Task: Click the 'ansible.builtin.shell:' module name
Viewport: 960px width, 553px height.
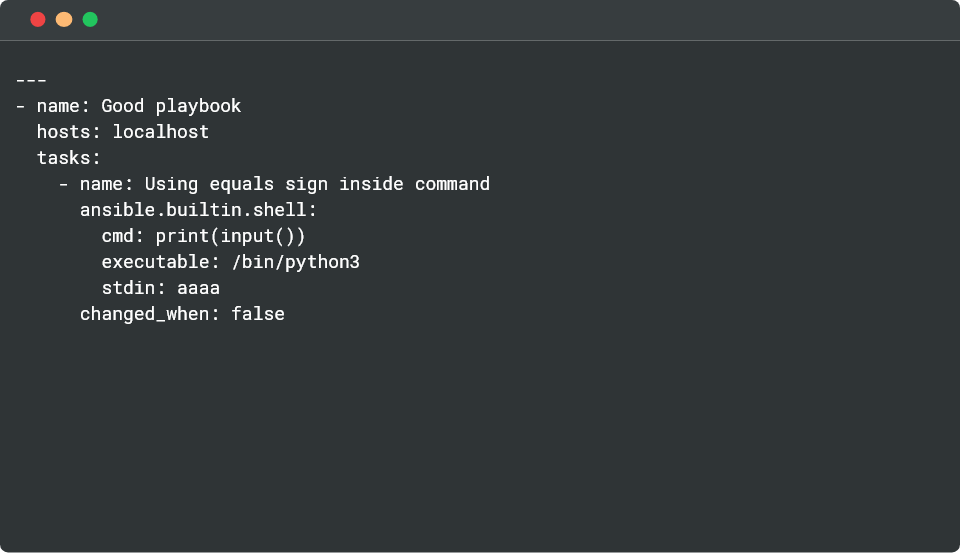Action: coord(198,210)
